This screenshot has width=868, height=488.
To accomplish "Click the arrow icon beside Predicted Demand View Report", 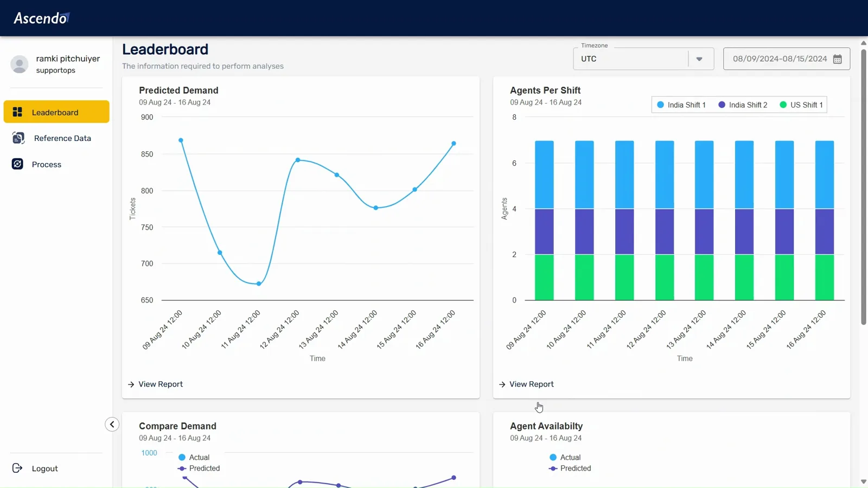I will (131, 384).
